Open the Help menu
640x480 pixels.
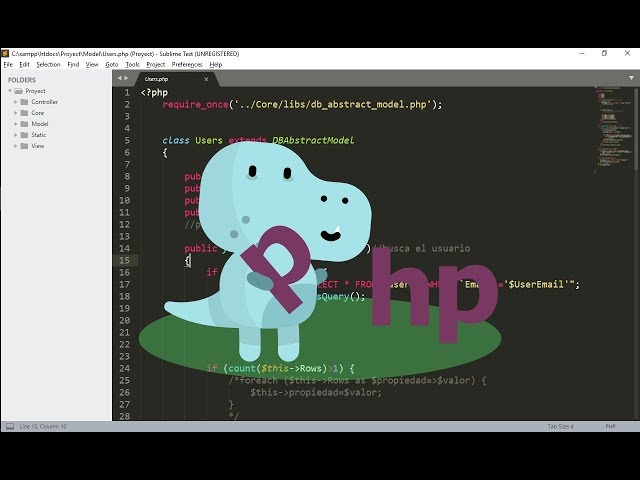(216, 64)
